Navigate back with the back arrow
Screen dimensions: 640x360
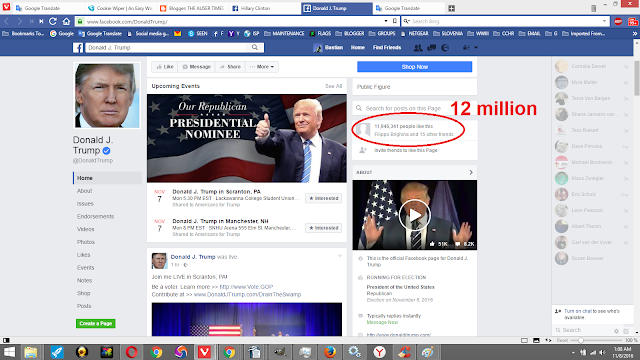7,21
